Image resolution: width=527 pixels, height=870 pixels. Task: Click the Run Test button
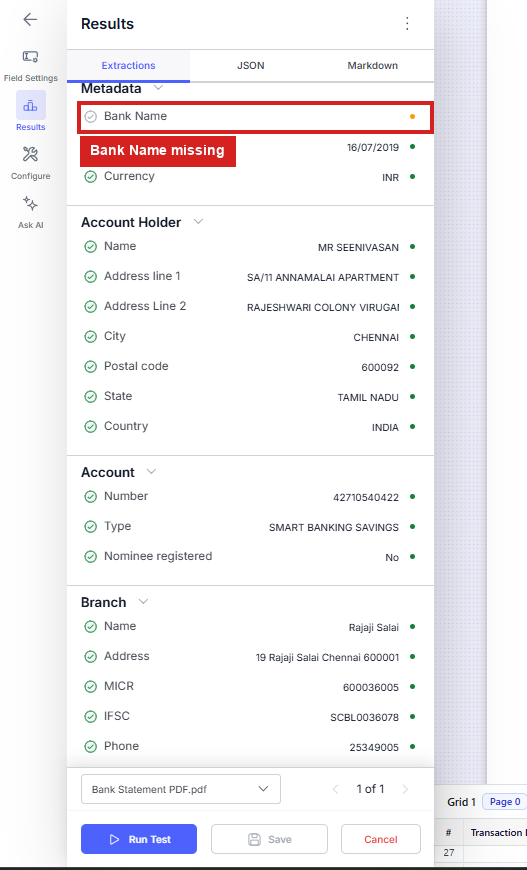[x=139, y=839]
